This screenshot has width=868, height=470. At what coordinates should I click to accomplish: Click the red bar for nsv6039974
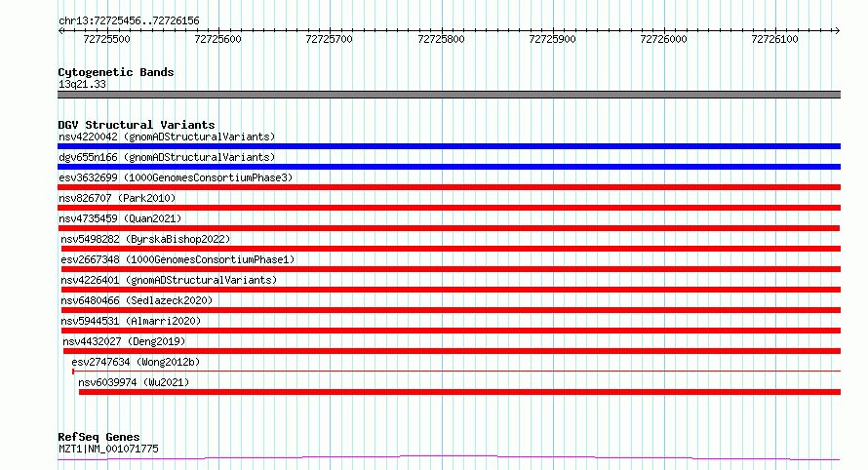tap(459, 392)
